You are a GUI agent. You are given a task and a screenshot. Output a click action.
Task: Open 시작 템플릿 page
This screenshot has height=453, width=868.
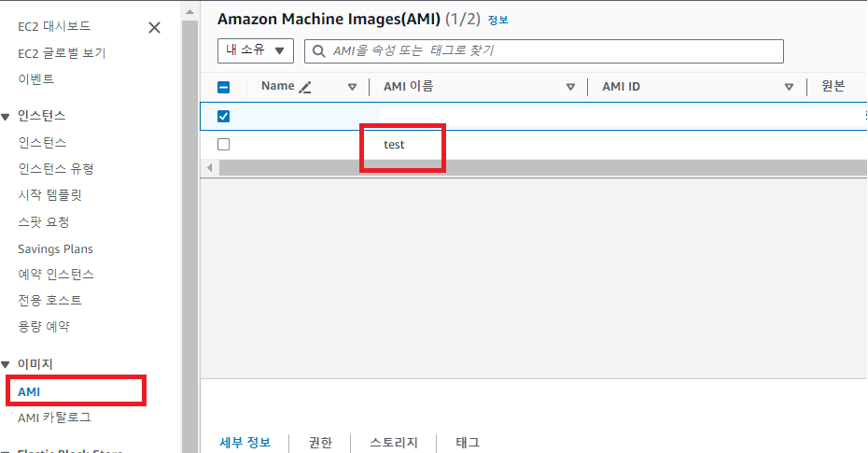point(49,195)
